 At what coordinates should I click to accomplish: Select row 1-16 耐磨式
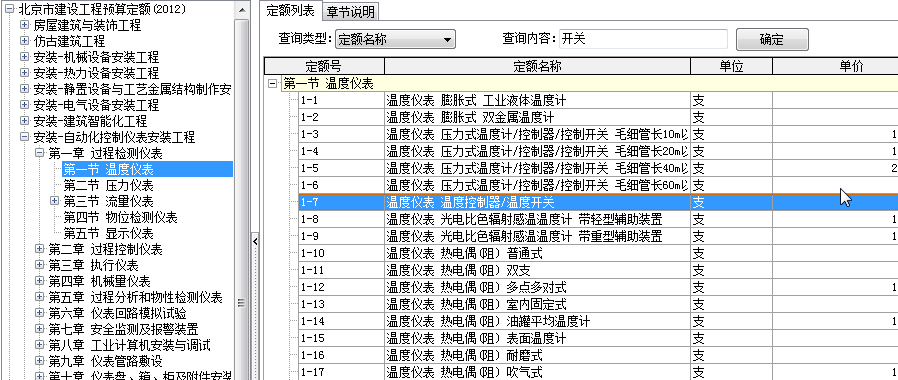pyautogui.click(x=598, y=354)
